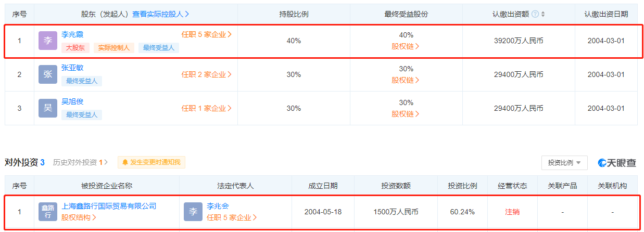Click the 李 avatar icon for 李兆霞
644x232 pixels.
[48, 41]
